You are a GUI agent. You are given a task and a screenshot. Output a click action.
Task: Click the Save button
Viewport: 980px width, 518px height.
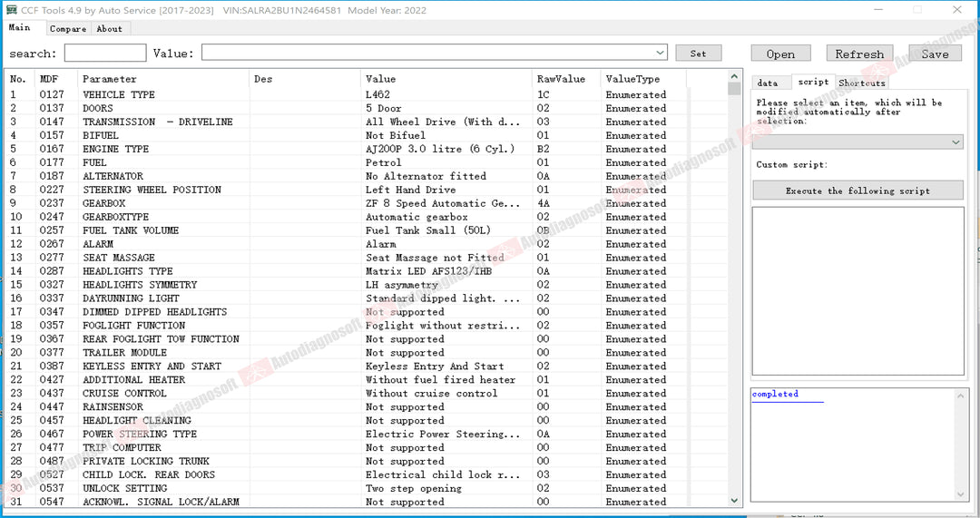pos(935,54)
